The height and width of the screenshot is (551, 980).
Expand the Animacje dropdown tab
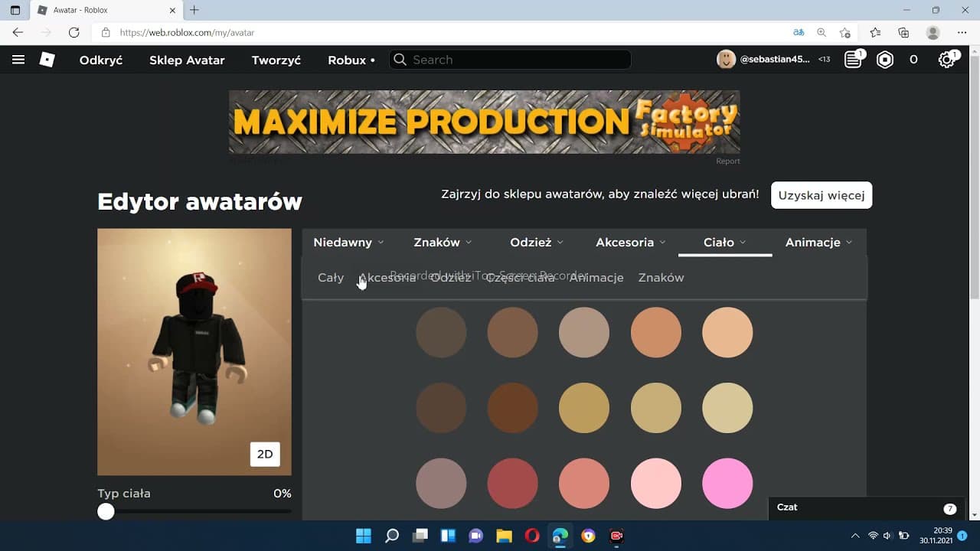point(818,243)
